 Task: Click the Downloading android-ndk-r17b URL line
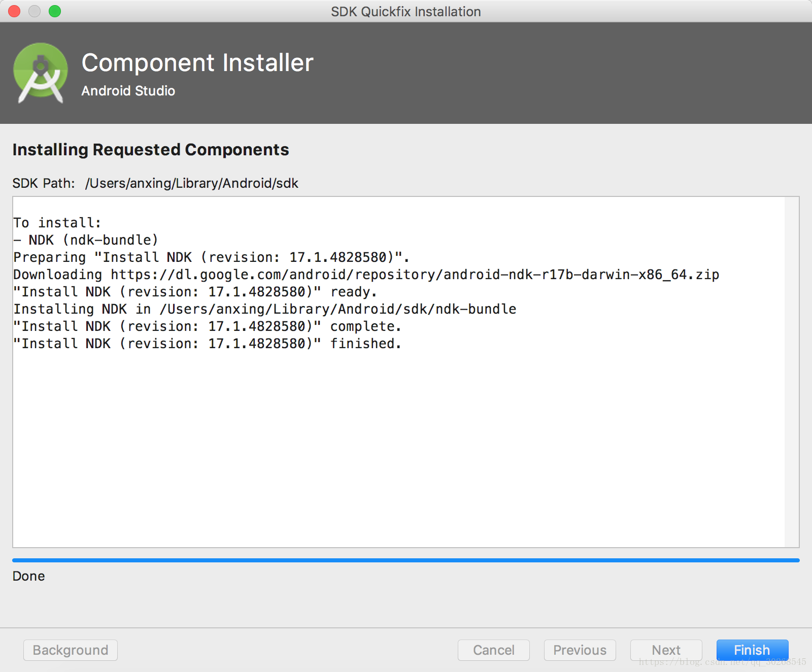click(366, 275)
